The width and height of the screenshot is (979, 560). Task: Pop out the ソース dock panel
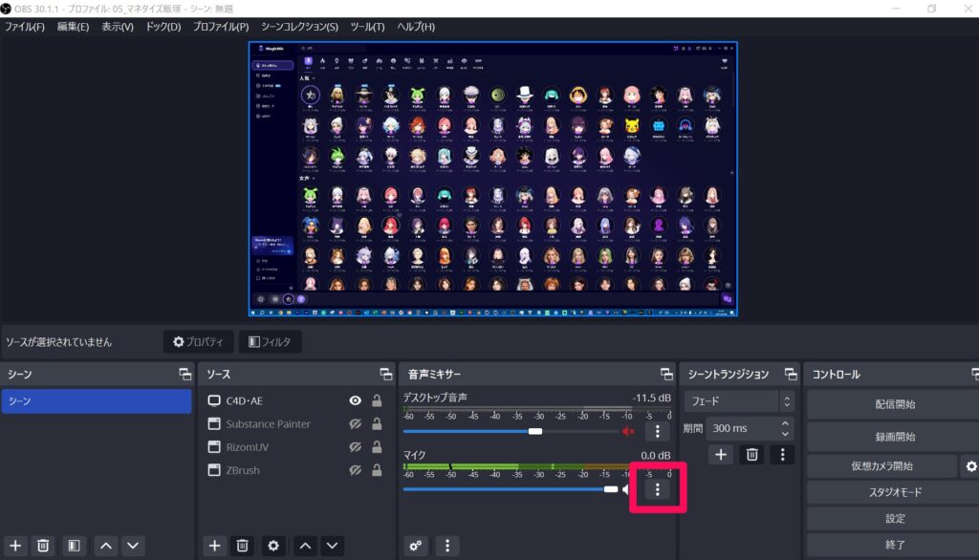(386, 374)
